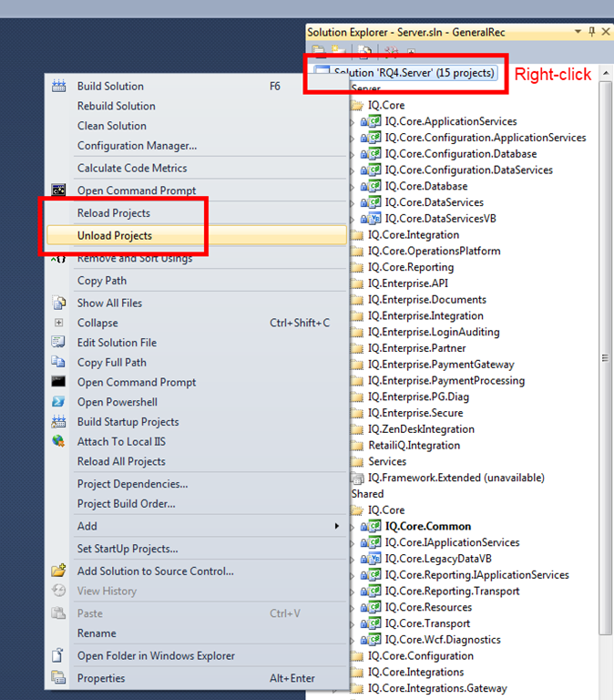Click the Edit Solution File icon
The width and height of the screenshot is (614, 700).
tap(58, 342)
